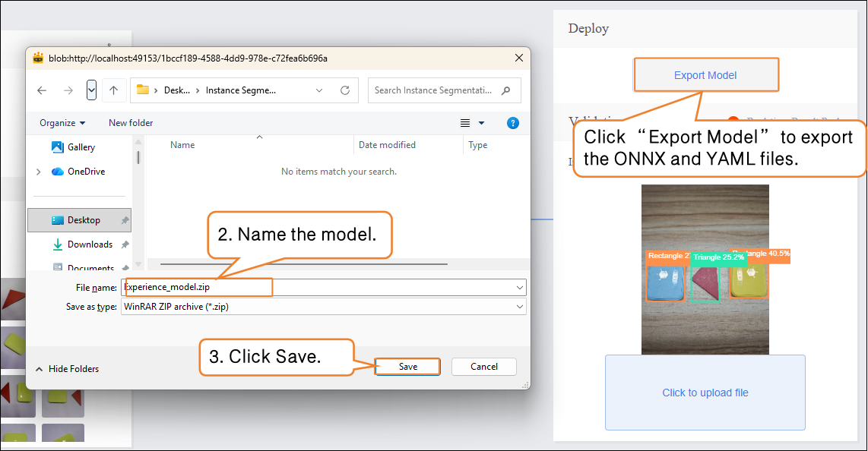Refresh the current folder listing
The height and width of the screenshot is (451, 868).
coord(344,90)
